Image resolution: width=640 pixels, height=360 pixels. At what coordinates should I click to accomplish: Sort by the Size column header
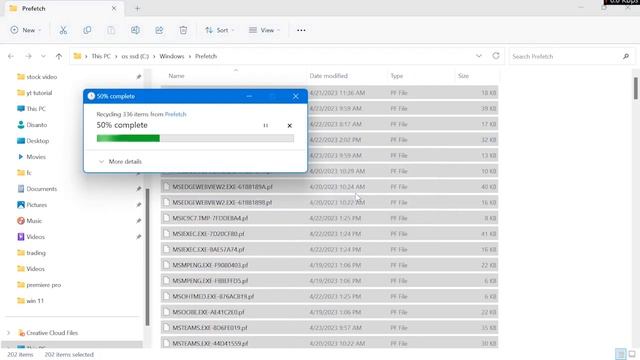pyautogui.click(x=463, y=76)
